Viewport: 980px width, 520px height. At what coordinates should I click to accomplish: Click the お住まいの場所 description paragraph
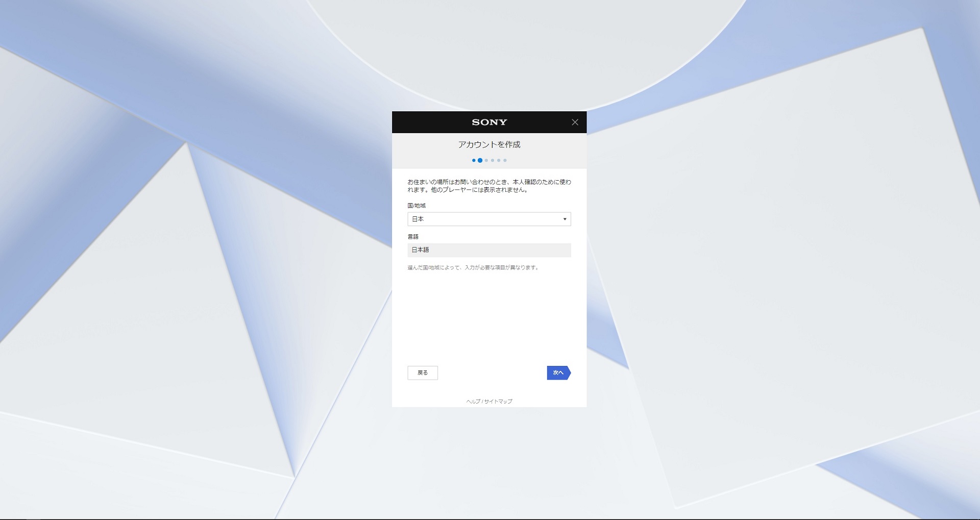[488, 186]
